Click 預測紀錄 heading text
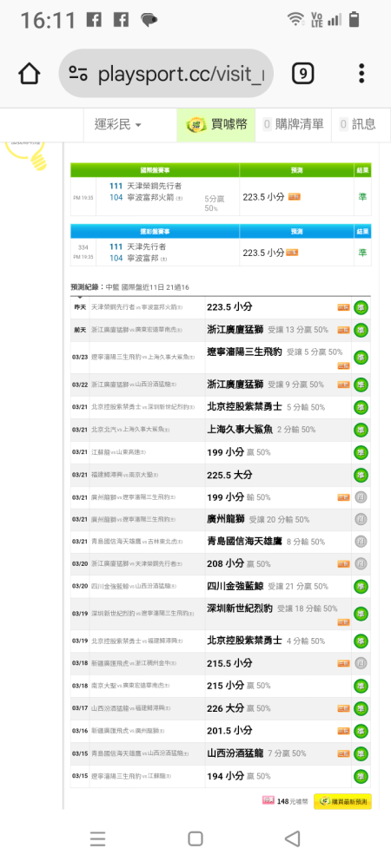The image size is (391, 868). click(87, 287)
